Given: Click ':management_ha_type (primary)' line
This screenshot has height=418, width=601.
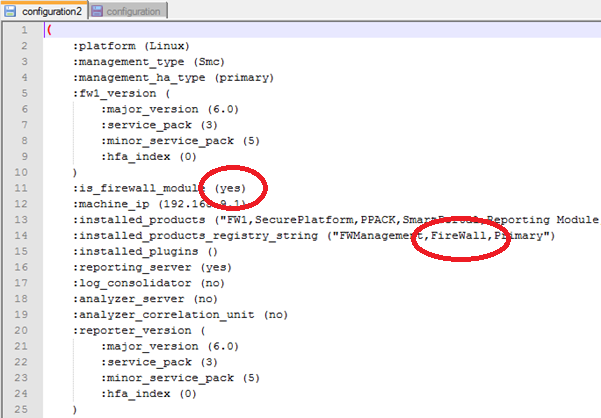Looking at the screenshot, I should pyautogui.click(x=173, y=77).
